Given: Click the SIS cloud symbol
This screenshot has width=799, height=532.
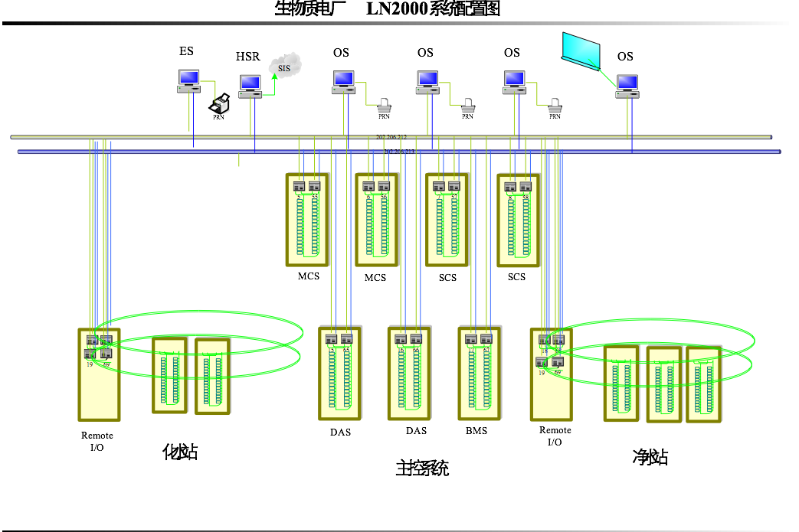Looking at the screenshot, I should 284,67.
